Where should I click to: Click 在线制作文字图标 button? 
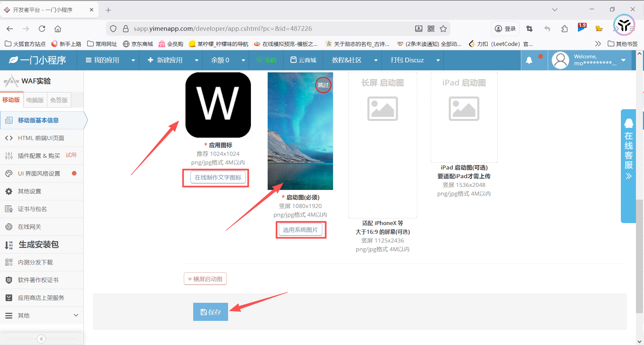click(218, 178)
